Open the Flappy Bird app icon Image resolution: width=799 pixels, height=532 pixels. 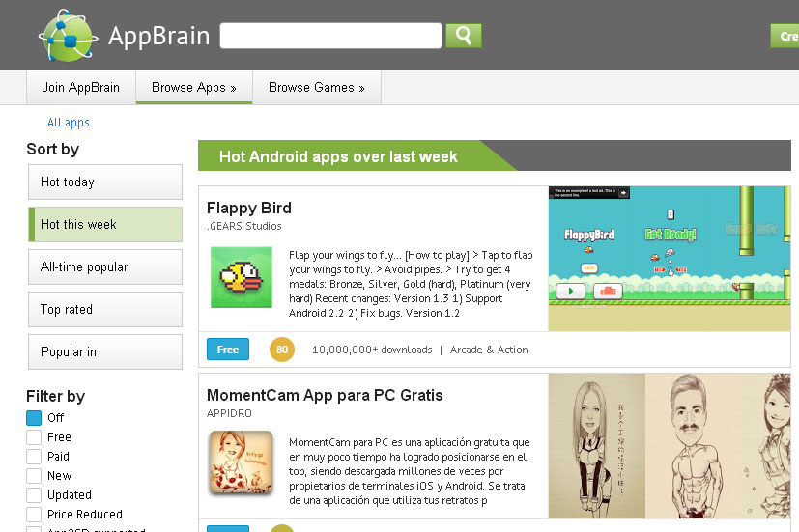(x=242, y=277)
